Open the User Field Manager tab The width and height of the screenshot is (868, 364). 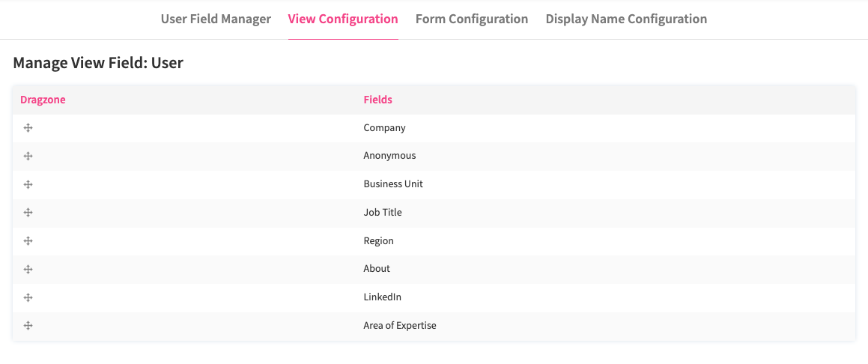click(216, 19)
